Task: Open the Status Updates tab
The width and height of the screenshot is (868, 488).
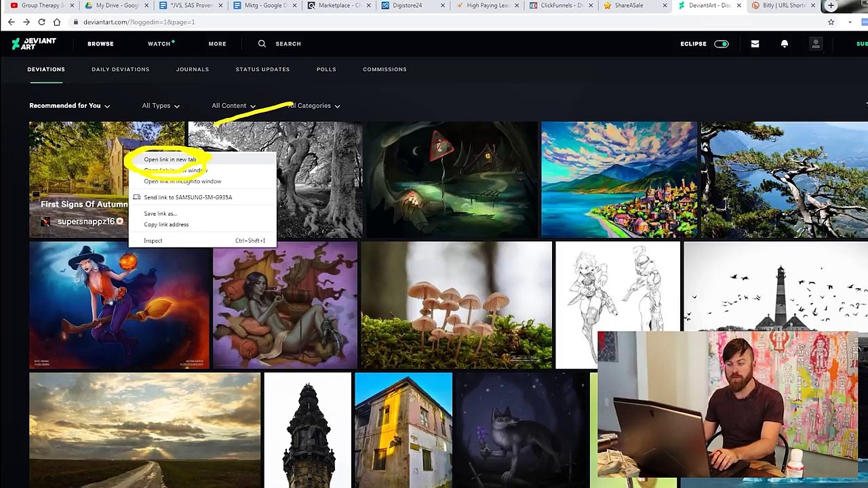Action: tap(262, 69)
